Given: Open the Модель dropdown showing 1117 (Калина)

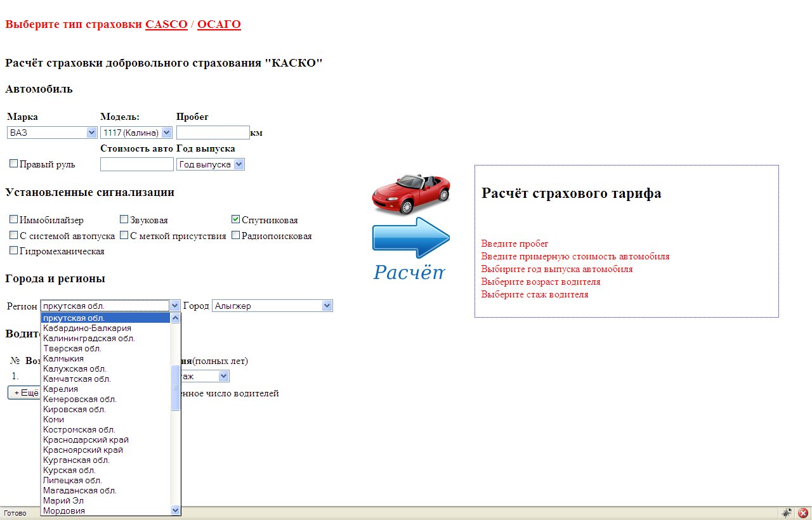Looking at the screenshot, I should pyautogui.click(x=136, y=133).
